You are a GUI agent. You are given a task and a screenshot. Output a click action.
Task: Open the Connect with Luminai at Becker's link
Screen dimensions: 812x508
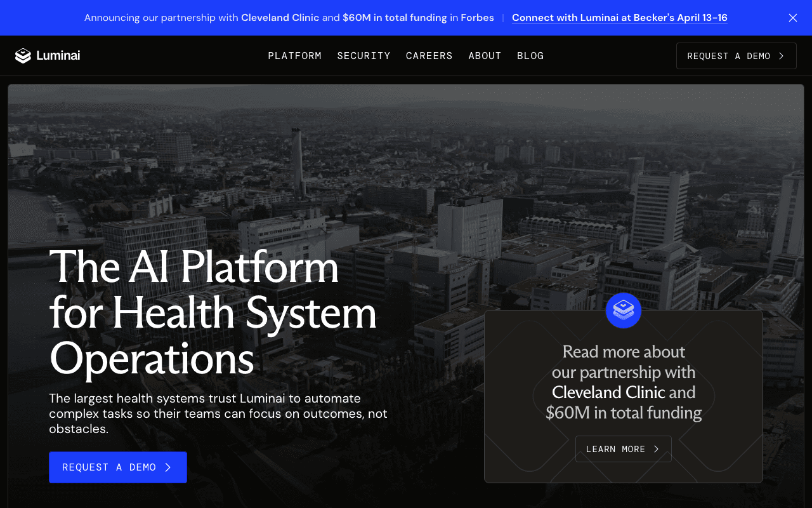(x=619, y=18)
